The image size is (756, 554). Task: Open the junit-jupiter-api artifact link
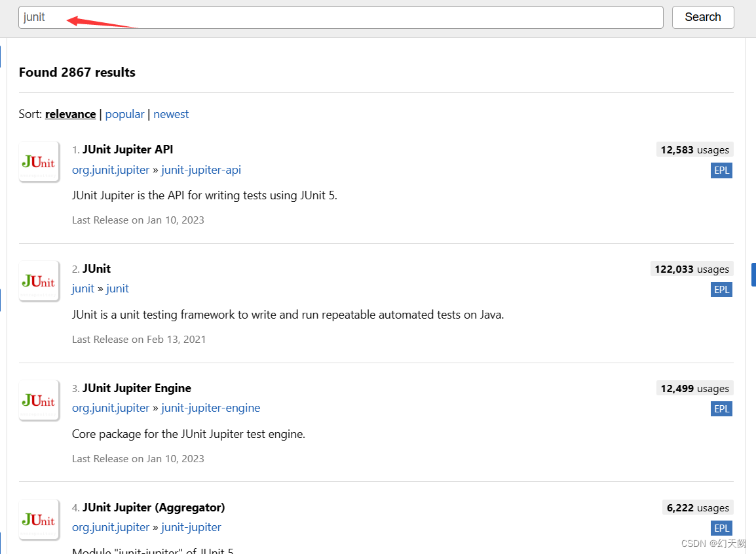point(201,170)
